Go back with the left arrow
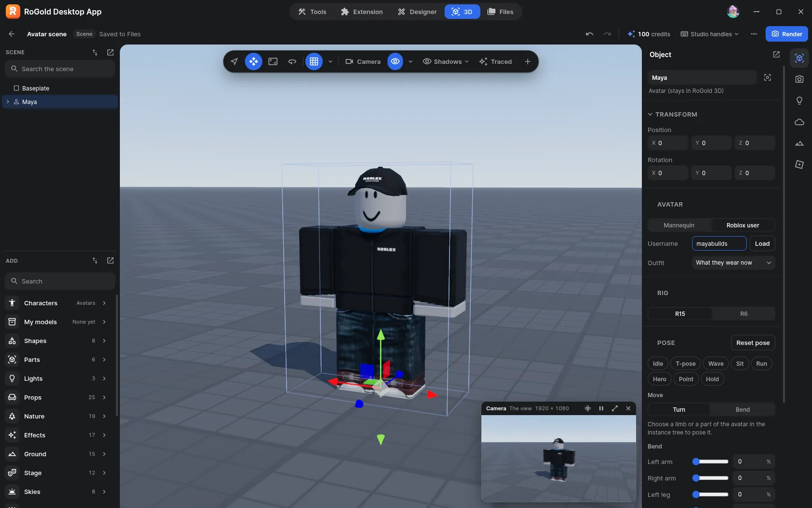This screenshot has width=812, height=508. pyautogui.click(x=12, y=34)
